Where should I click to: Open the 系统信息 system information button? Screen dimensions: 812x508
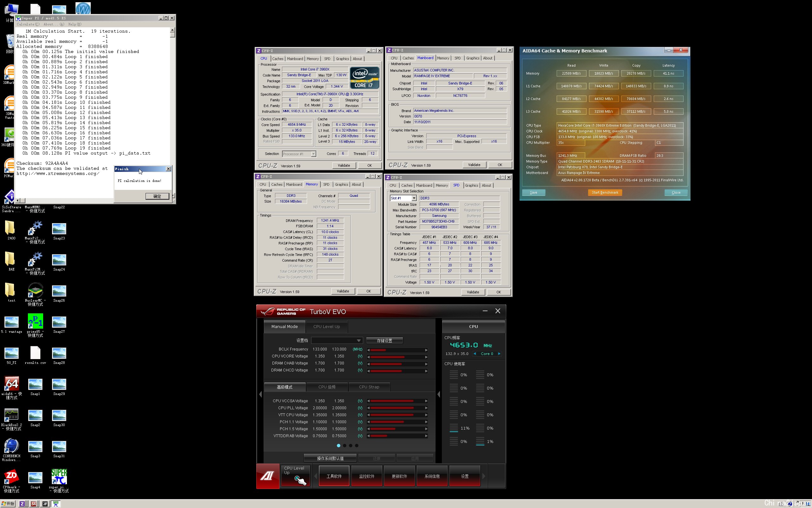[432, 476]
